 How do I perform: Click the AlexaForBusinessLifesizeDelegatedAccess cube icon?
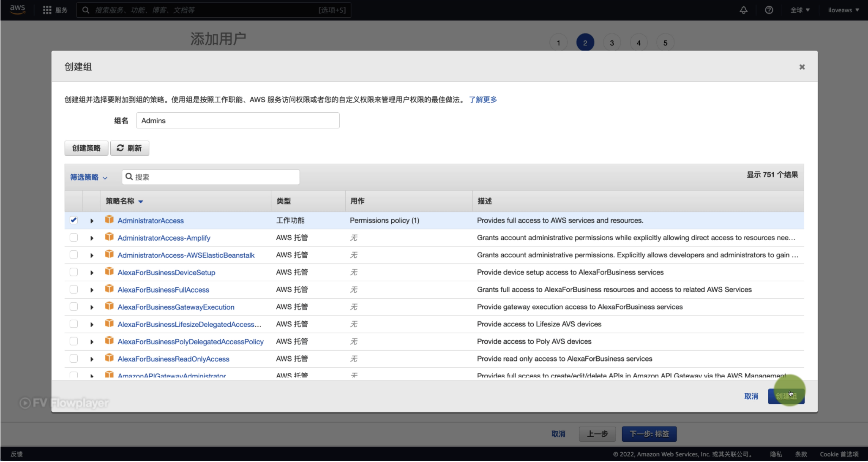109,323
